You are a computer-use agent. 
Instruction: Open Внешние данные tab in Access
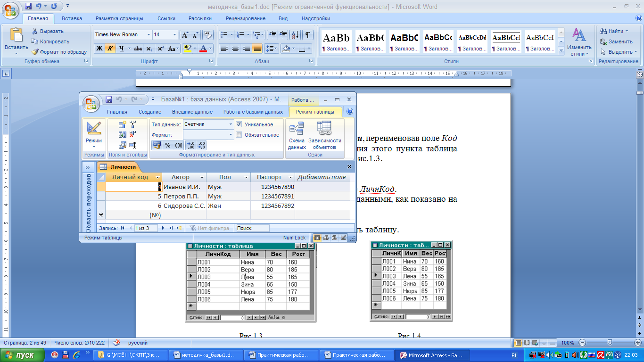click(192, 112)
